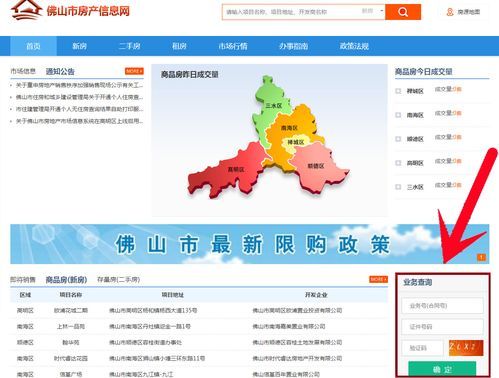The height and width of the screenshot is (378, 499).
Task: Tick the 高明区 checkbox in today's transactions
Action: coord(398,163)
